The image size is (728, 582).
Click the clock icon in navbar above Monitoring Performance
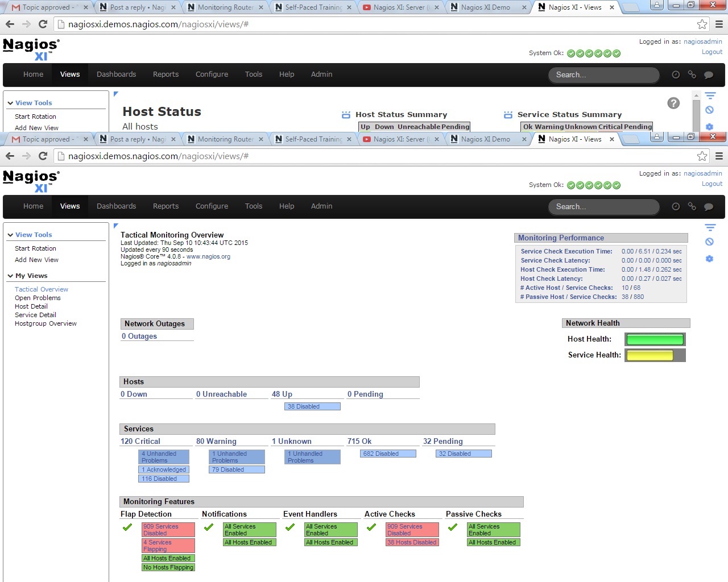[x=676, y=206]
